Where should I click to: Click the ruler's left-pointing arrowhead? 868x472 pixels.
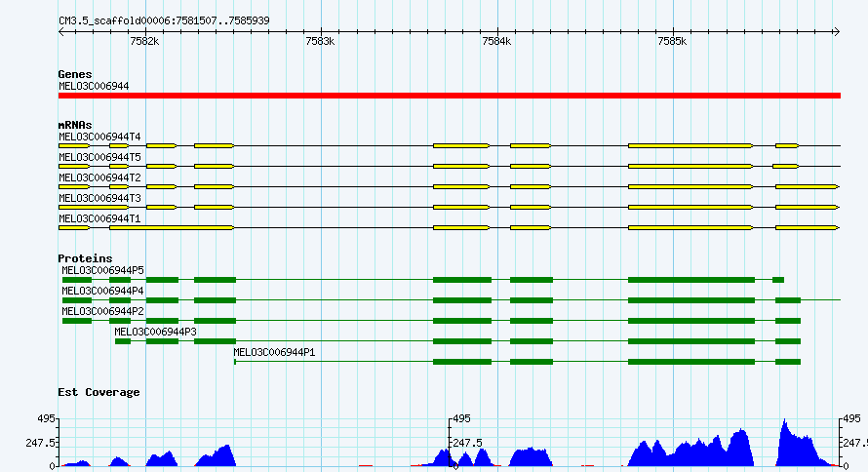tap(61, 32)
